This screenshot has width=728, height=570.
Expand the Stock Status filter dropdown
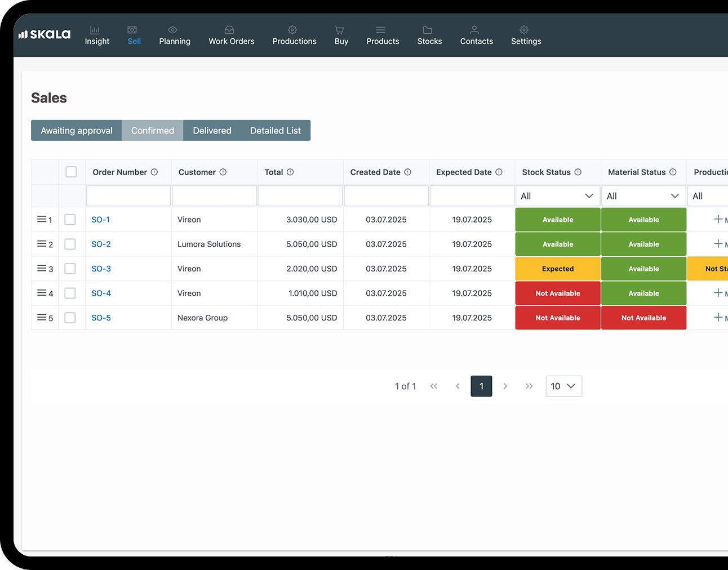coord(557,196)
